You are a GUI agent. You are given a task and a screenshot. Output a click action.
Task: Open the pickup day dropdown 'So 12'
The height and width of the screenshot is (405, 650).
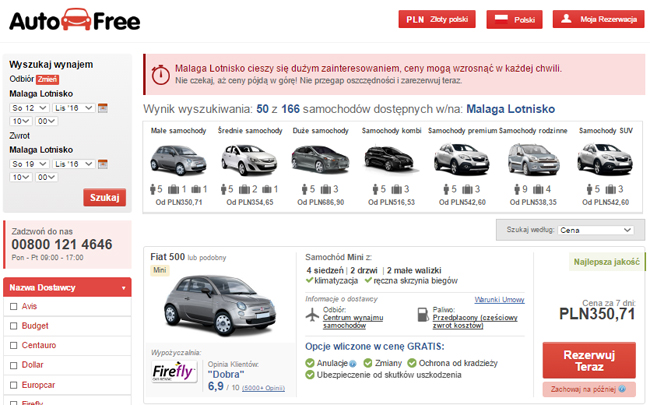28,107
